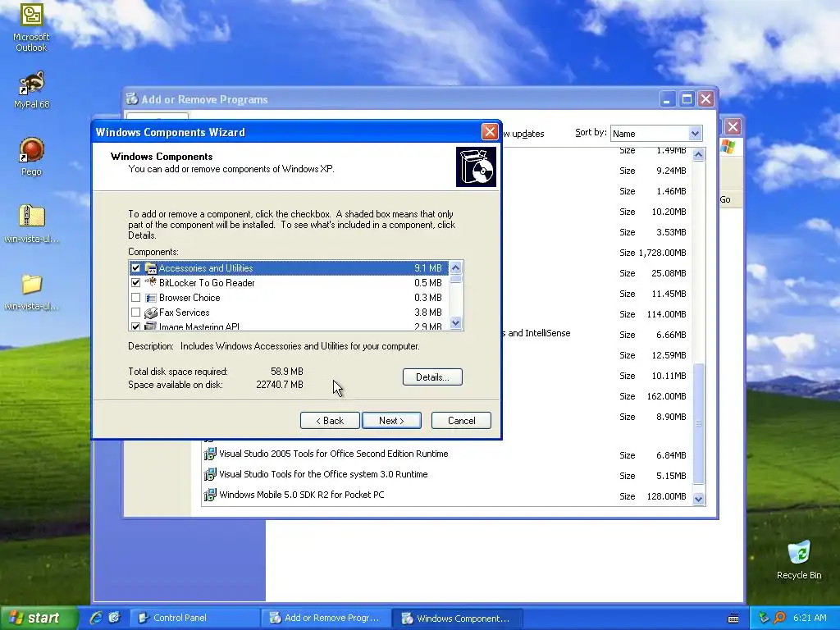This screenshot has width=840, height=630.
Task: Click the Browser Choice component icon
Action: point(151,298)
